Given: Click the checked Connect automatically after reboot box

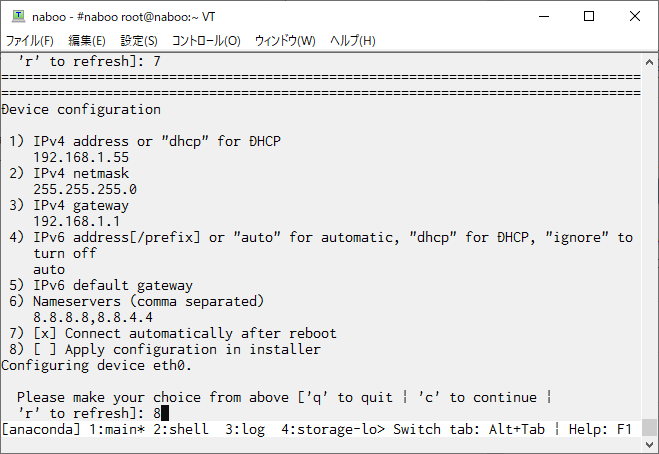Looking at the screenshot, I should 45,333.
